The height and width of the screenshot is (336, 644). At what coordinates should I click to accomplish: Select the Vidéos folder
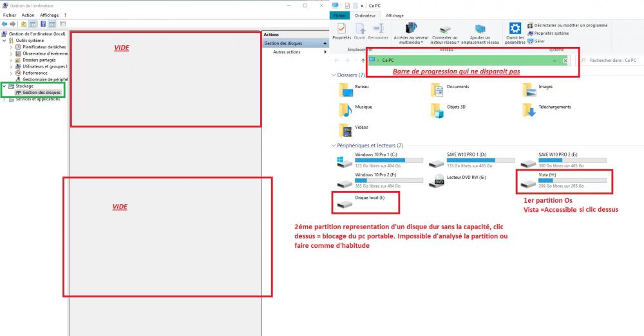pyautogui.click(x=354, y=130)
